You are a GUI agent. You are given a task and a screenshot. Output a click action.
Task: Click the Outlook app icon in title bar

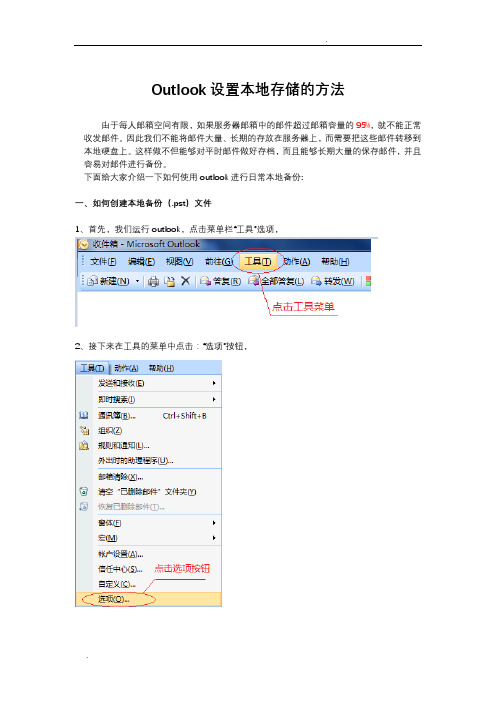coord(83,244)
